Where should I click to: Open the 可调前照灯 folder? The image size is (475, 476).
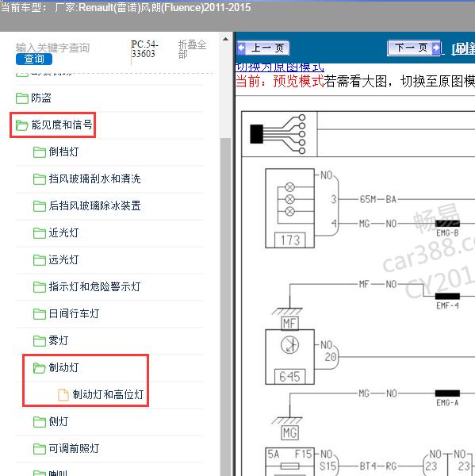(74, 449)
